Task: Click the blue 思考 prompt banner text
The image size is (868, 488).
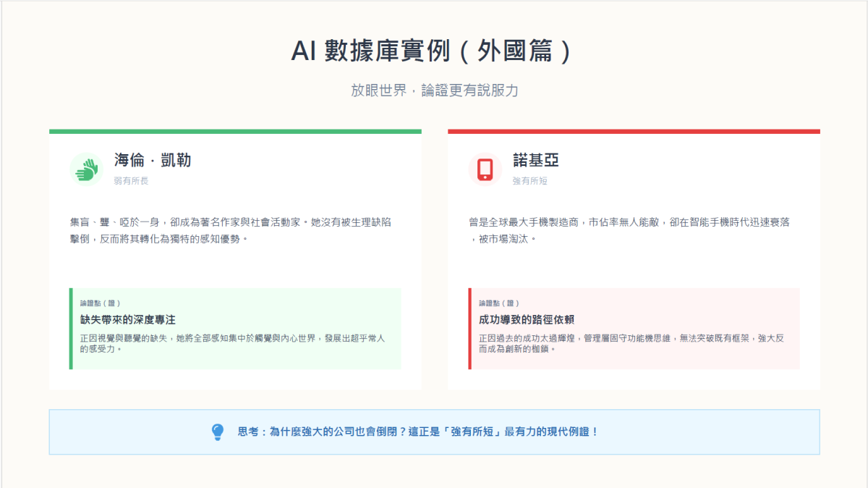Action: pyautogui.click(x=418, y=432)
